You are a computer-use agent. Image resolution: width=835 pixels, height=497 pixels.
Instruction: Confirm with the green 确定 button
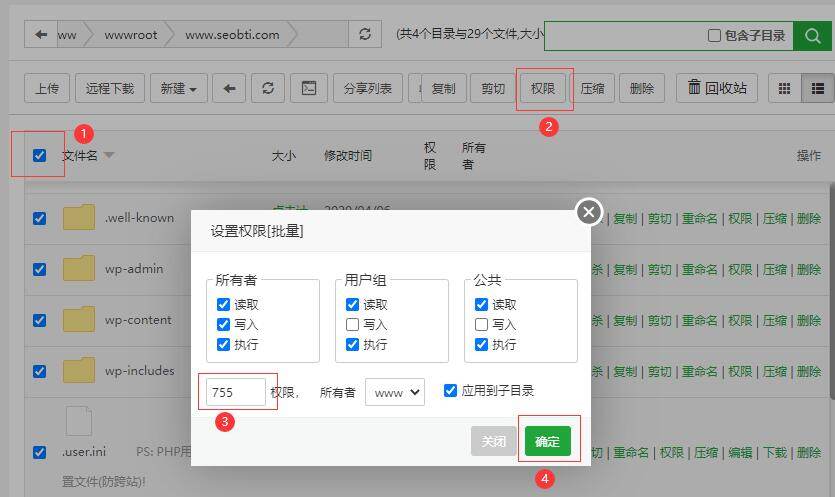point(547,441)
